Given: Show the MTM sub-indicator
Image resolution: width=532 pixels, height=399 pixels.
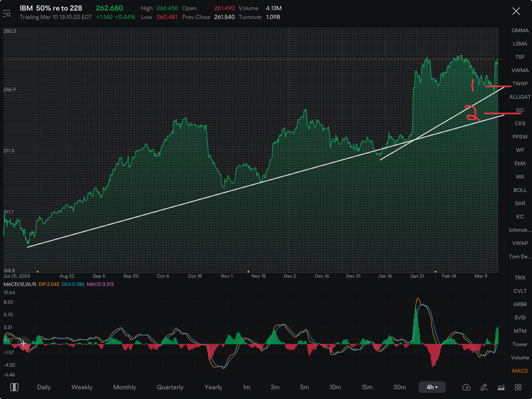Looking at the screenshot, I should [520, 331].
